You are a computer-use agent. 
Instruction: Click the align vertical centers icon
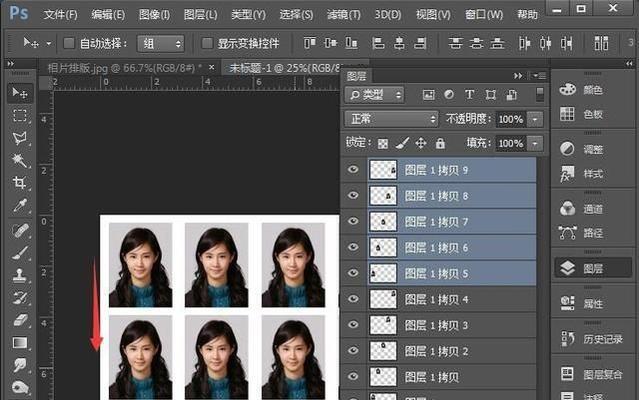click(331, 42)
